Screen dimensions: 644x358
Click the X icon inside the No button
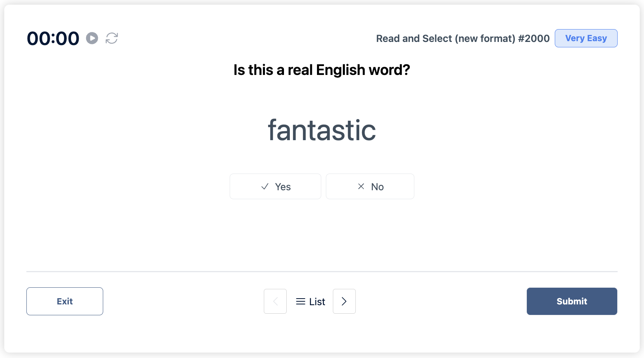click(361, 186)
